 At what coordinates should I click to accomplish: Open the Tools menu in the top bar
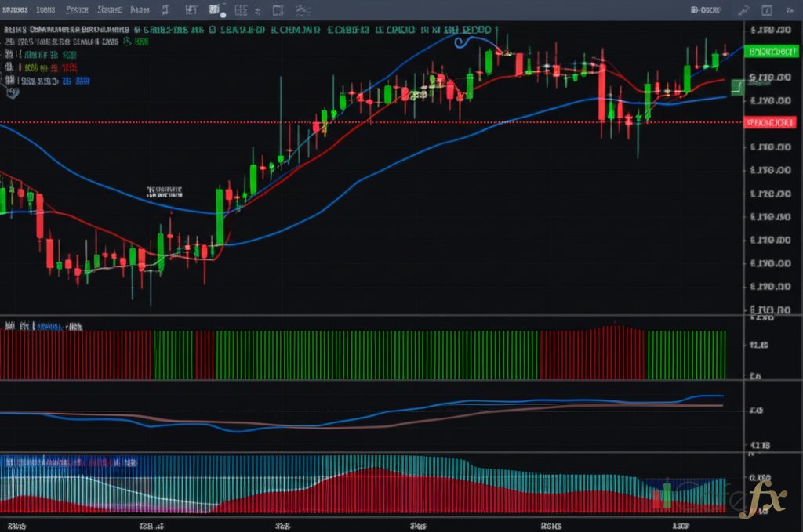108,10
